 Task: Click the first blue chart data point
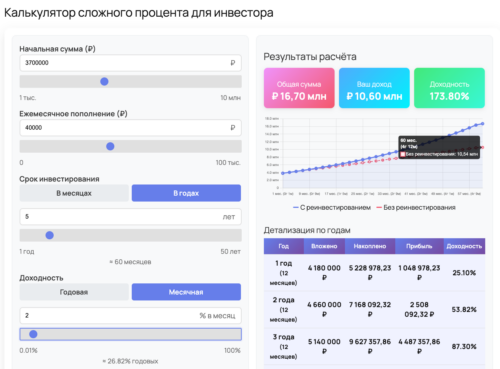[283, 173]
